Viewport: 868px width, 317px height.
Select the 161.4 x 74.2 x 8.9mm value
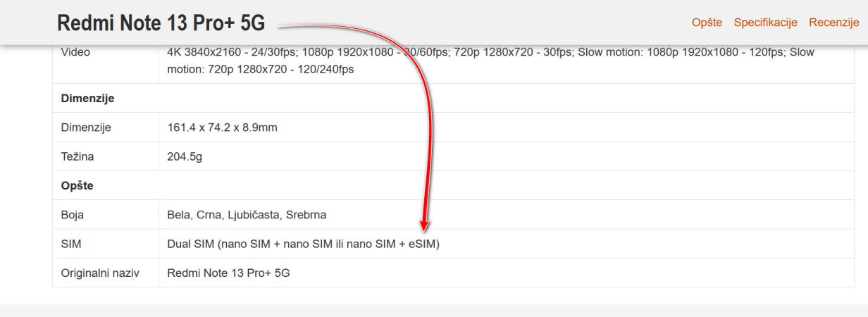tap(222, 128)
